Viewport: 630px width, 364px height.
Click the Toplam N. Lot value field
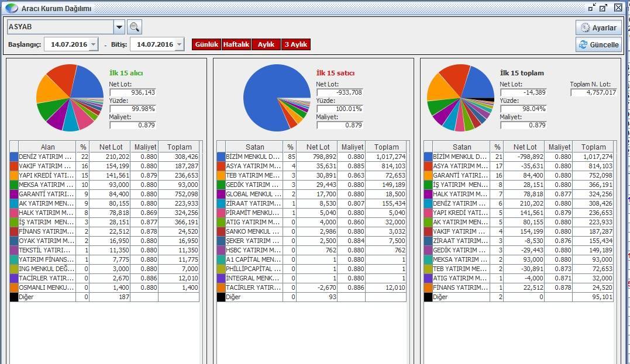coord(593,92)
